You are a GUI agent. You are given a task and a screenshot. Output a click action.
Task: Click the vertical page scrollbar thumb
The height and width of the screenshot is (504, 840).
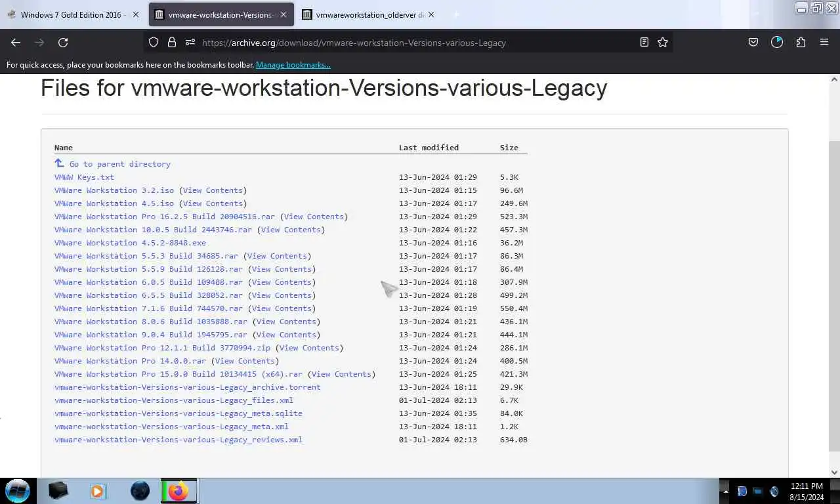point(834,295)
